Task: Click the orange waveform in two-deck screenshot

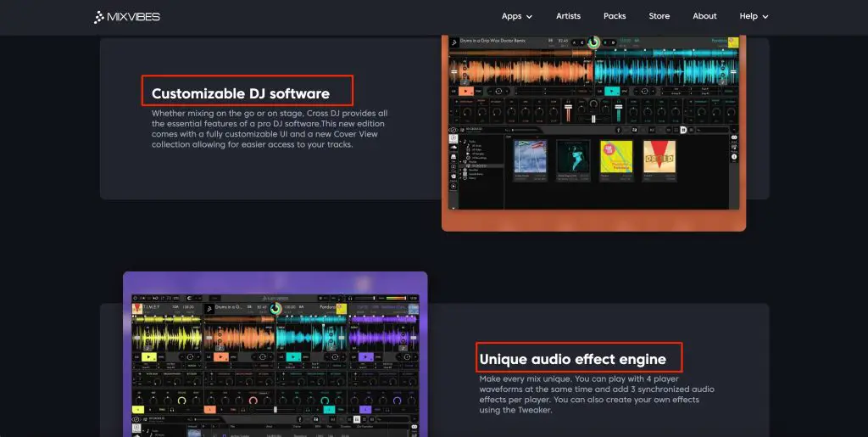Action: pyautogui.click(x=520, y=71)
